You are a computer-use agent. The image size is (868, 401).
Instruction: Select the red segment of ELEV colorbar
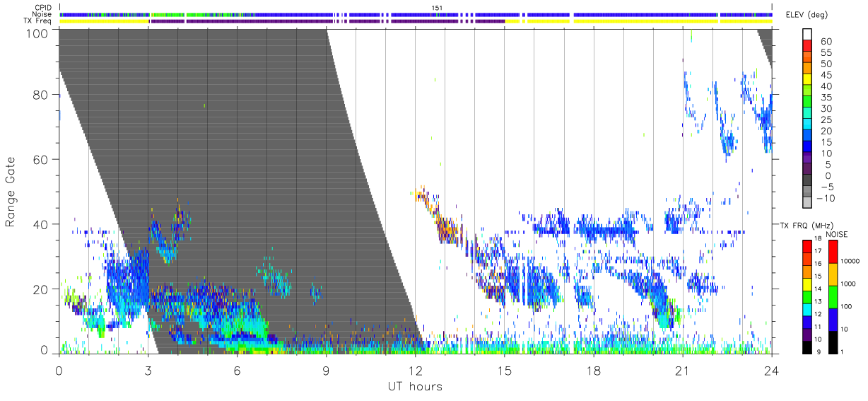pos(807,45)
